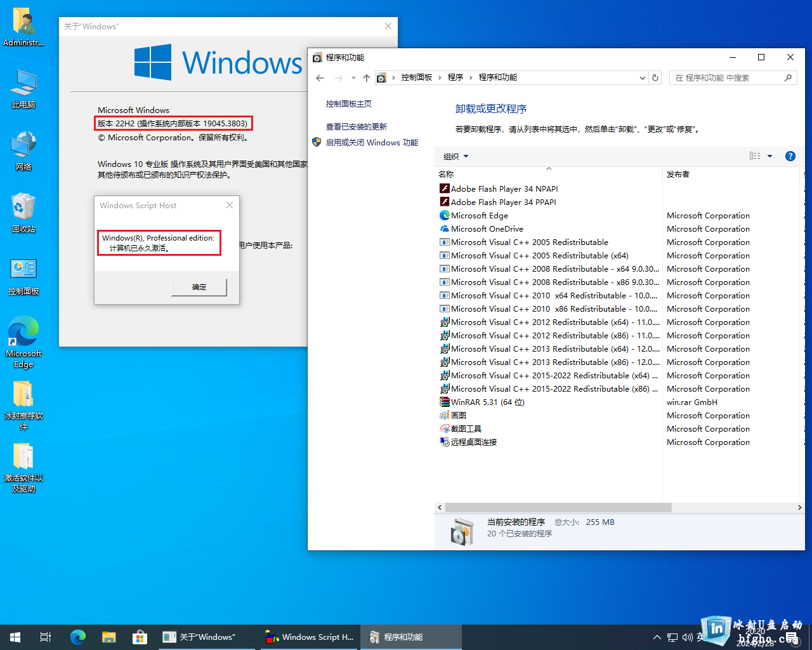Open the 激活软件以及驱动 folder icon
The image size is (812, 650).
click(x=23, y=467)
